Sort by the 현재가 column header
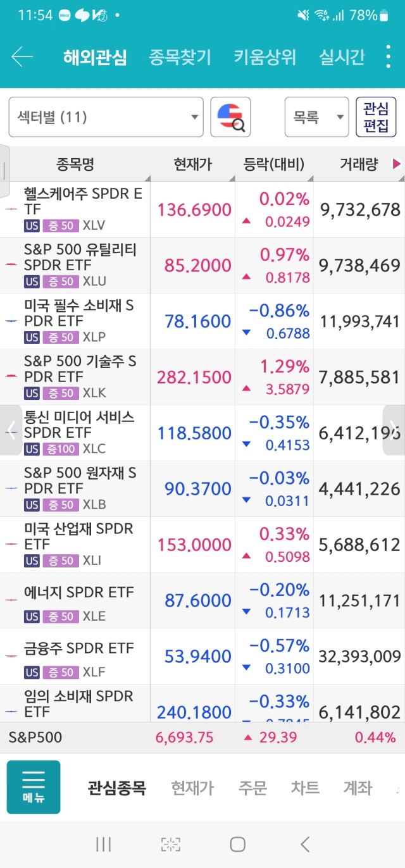This screenshot has width=405, height=868. (x=192, y=164)
